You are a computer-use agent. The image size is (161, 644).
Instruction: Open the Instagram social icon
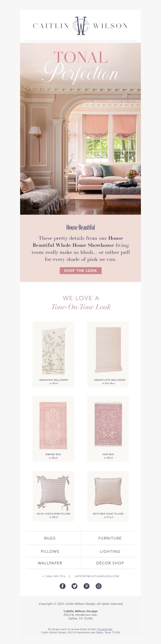(99, 586)
